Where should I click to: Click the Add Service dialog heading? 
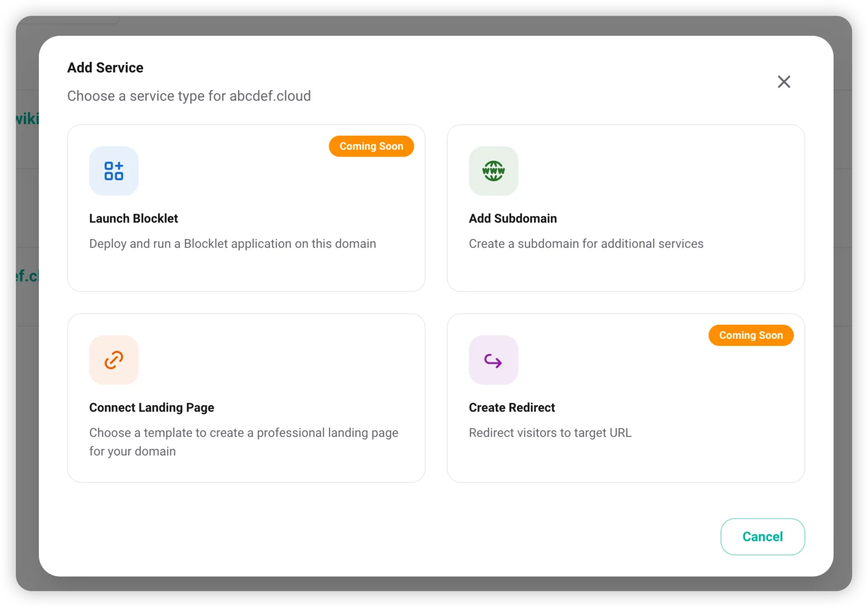coord(105,68)
